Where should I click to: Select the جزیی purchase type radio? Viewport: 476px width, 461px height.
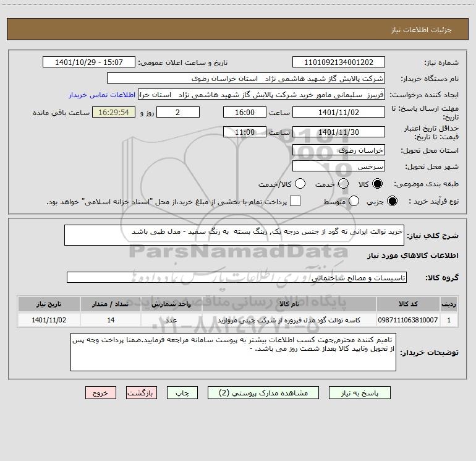(392, 201)
